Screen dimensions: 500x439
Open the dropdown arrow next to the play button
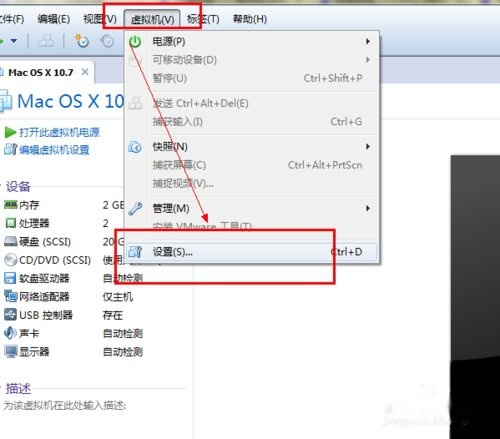pos(14,41)
